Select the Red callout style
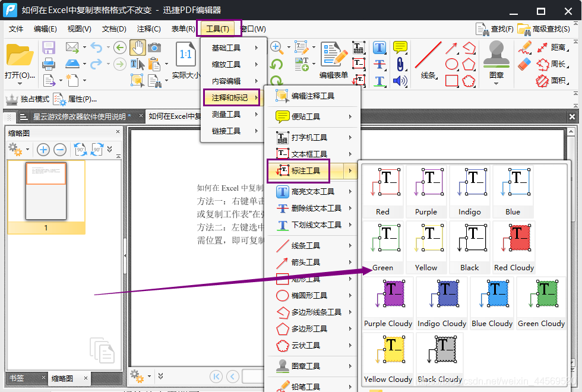This screenshot has height=392, width=582. pos(382,191)
